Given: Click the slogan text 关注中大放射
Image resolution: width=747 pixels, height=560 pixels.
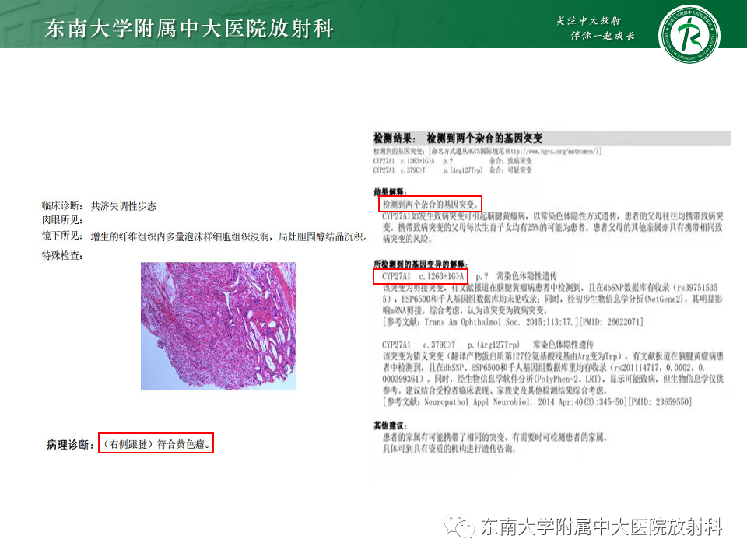Looking at the screenshot, I should [x=588, y=20].
